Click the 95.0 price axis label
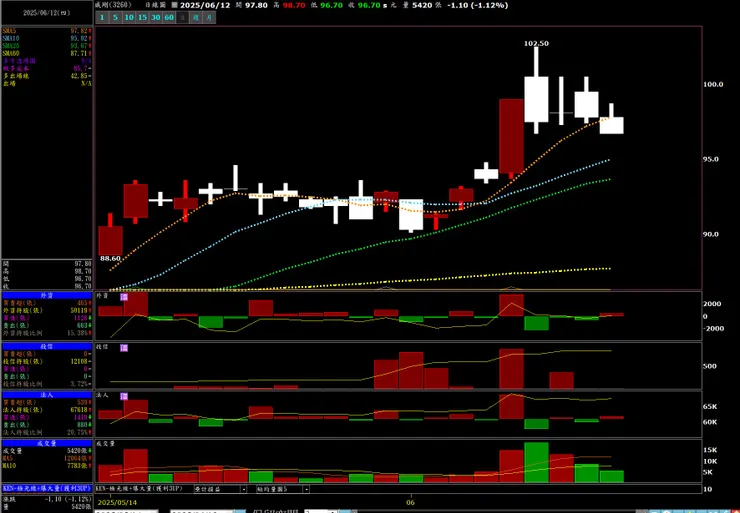The height and width of the screenshot is (513, 740). (x=713, y=159)
